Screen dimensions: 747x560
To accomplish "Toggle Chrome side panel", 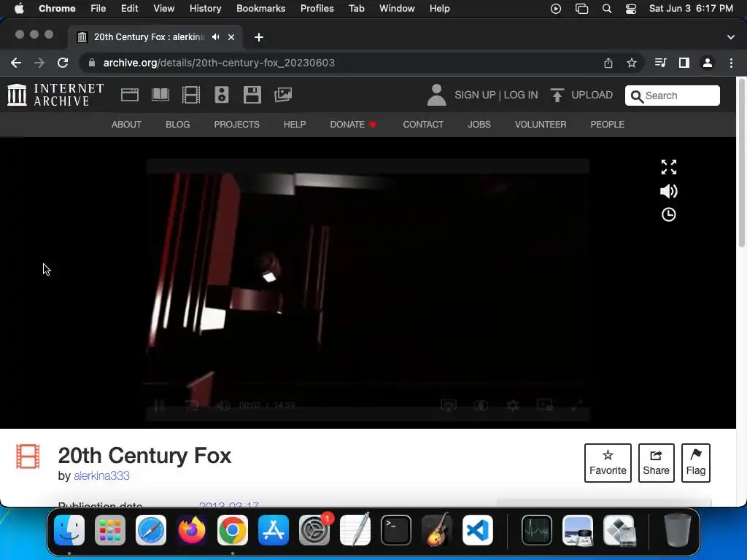I will [x=684, y=63].
